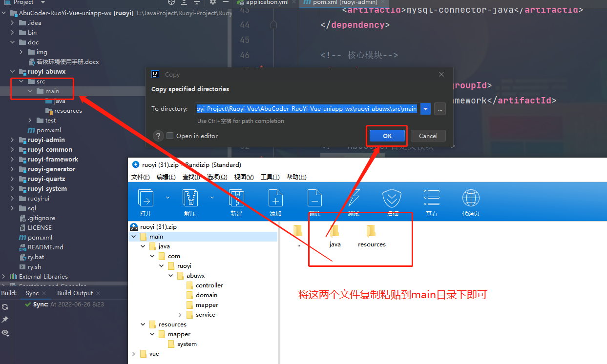Open Bandizip Tools (工具) menu
607x364 pixels.
270,177
